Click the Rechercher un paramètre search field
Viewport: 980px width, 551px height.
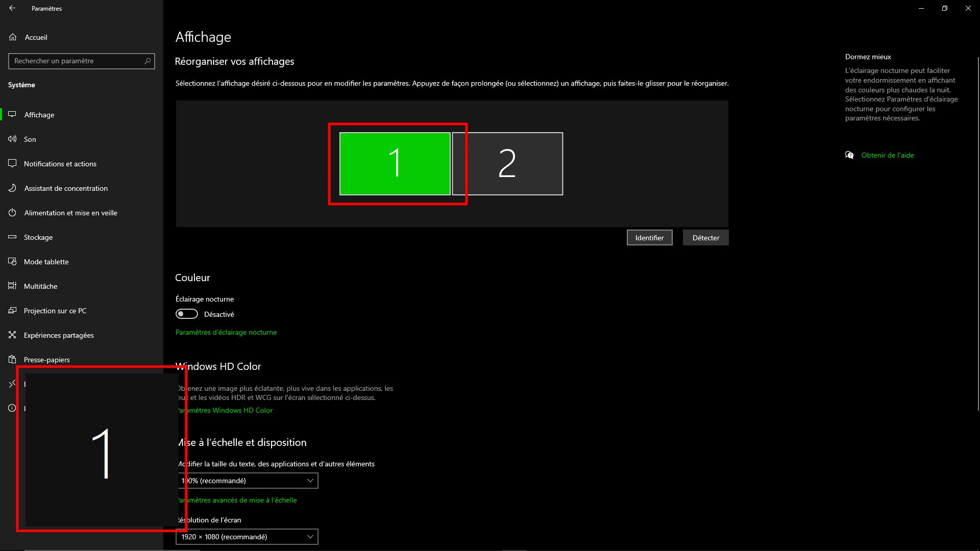pos(77,61)
